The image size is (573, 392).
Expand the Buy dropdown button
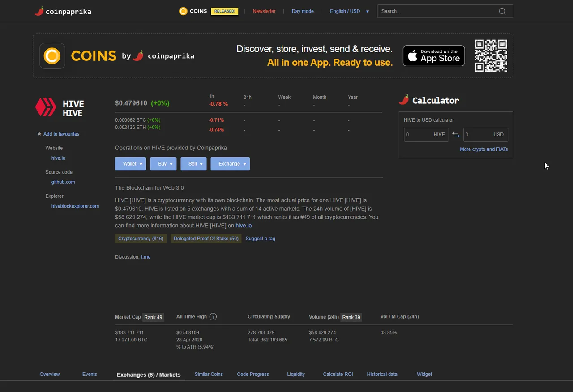[x=163, y=164]
